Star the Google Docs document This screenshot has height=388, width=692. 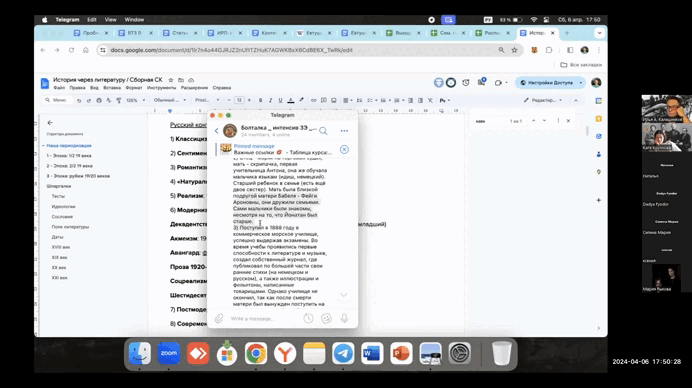pyautogui.click(x=171, y=80)
